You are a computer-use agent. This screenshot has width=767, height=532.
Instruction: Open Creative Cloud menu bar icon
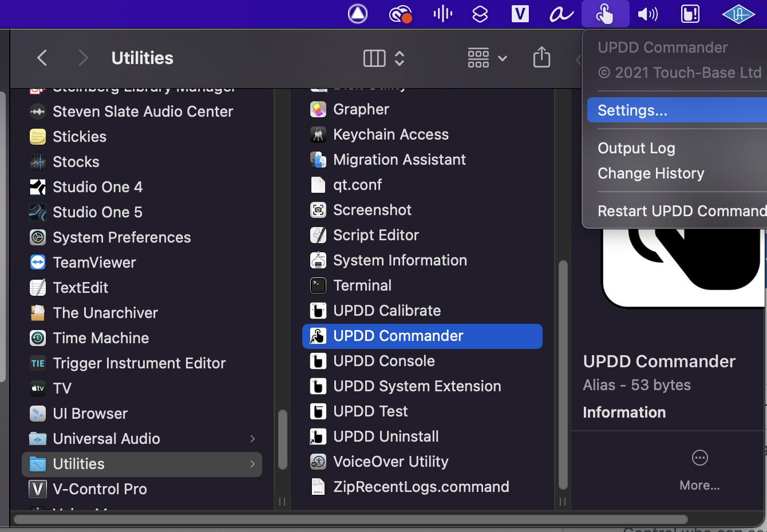[400, 13]
